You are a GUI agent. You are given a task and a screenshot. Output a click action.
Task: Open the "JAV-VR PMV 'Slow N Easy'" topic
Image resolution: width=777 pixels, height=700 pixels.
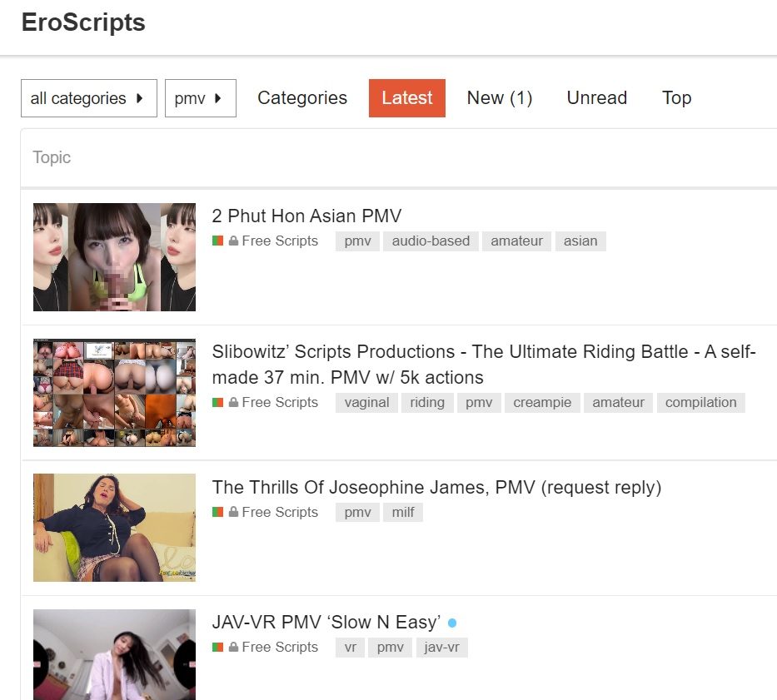(x=326, y=623)
